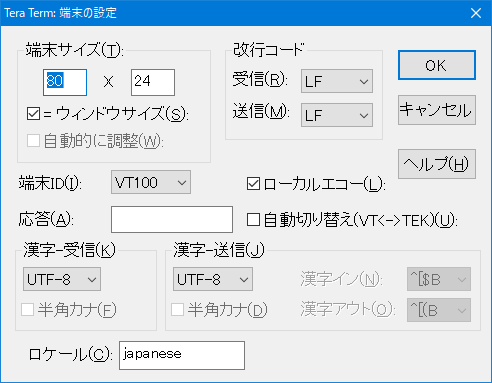Click the ロケール(C) label text
Image resolution: width=492 pixels, height=383 pixels.
click(x=70, y=354)
